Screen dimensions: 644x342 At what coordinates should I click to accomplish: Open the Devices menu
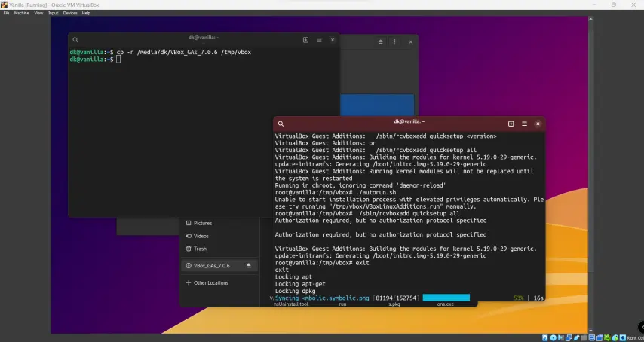(70, 13)
